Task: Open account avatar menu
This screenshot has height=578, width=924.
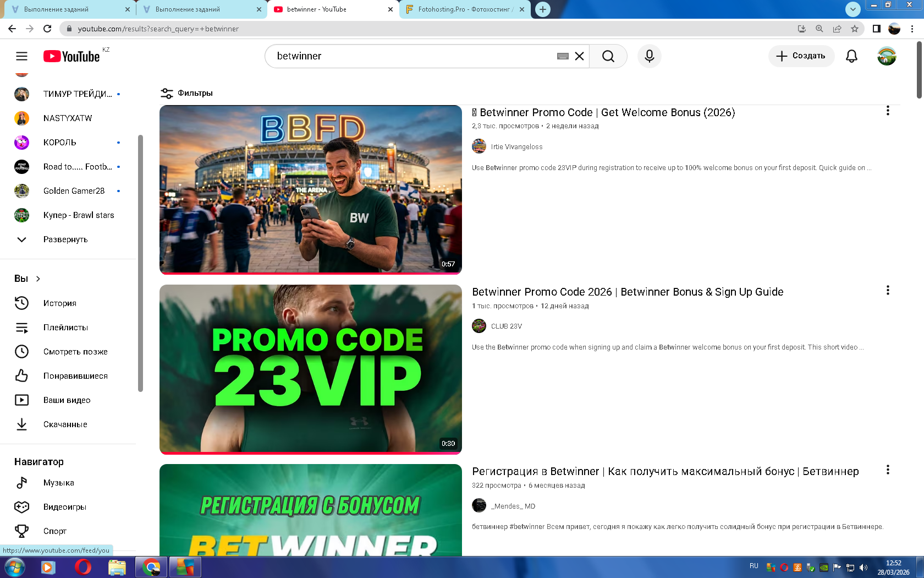Action: (x=887, y=56)
